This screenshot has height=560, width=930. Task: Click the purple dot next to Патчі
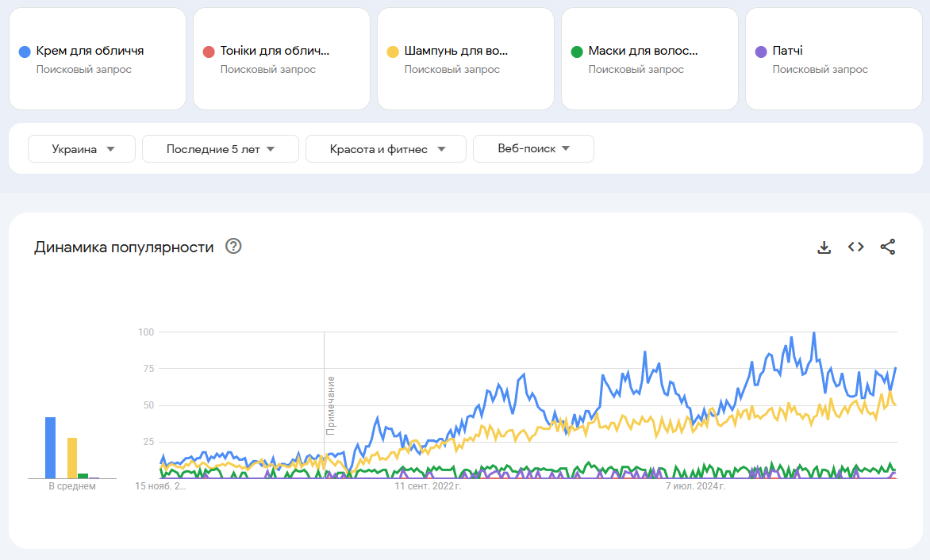[x=761, y=52]
